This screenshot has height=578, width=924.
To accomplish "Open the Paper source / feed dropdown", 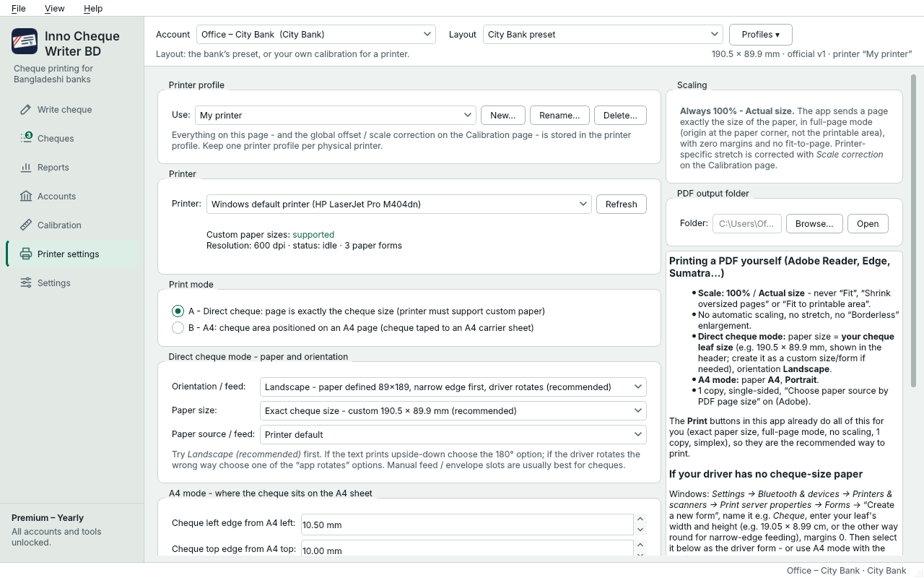I will pyautogui.click(x=453, y=435).
